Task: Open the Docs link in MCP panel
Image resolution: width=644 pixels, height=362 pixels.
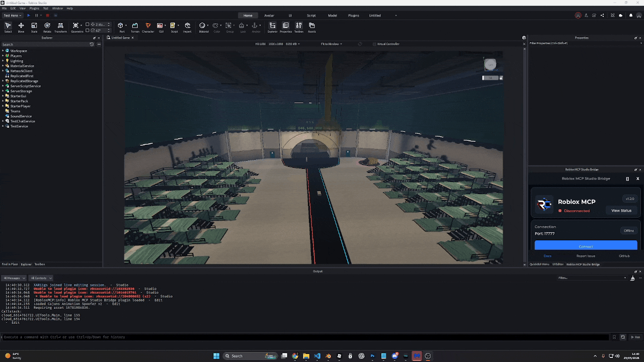Action: point(547,256)
